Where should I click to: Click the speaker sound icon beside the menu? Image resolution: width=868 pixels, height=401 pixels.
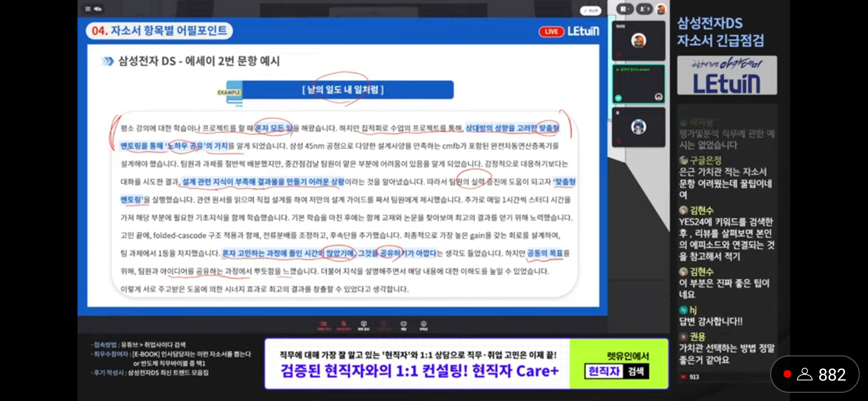(x=98, y=9)
